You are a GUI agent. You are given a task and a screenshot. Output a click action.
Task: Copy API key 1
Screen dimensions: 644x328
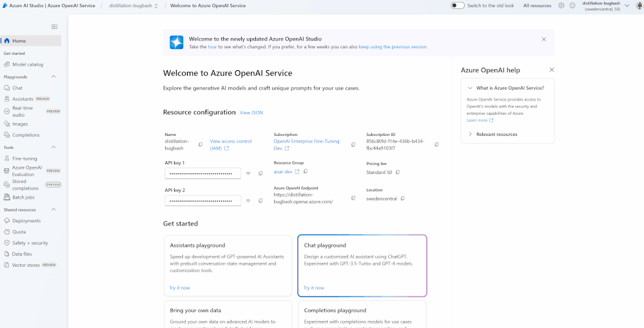(260, 173)
